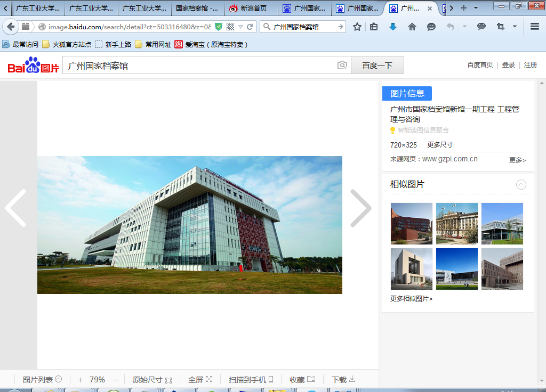Bookmark this page with the star icon
Screen dimensions: 546x392
(x=357, y=27)
